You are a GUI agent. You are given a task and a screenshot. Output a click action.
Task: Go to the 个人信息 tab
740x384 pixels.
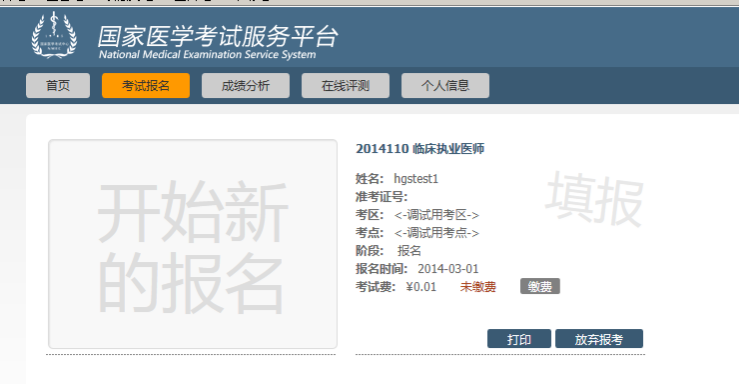pyautogui.click(x=445, y=86)
